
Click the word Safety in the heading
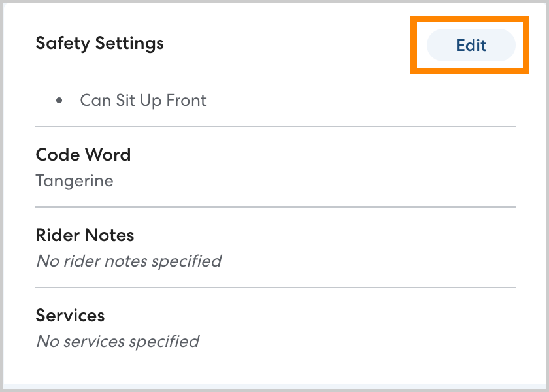[63, 43]
